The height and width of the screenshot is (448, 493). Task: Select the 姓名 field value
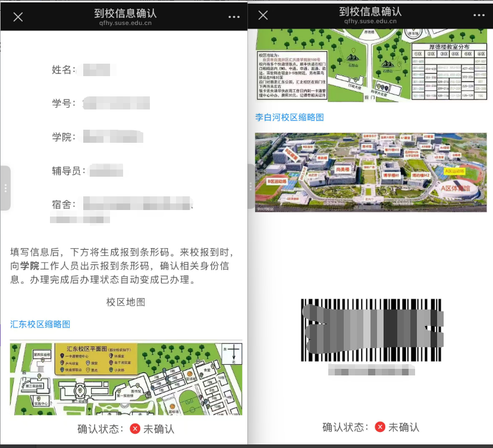[x=97, y=70]
